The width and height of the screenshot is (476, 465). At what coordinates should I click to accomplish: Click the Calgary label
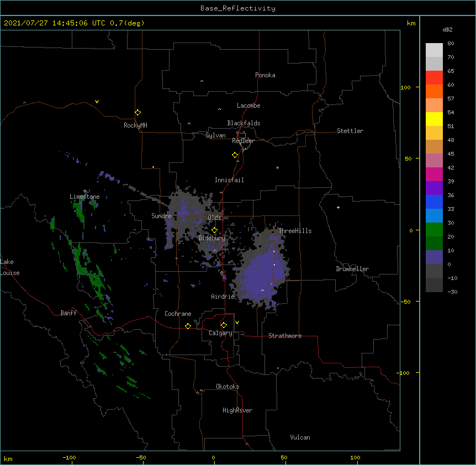(220, 333)
